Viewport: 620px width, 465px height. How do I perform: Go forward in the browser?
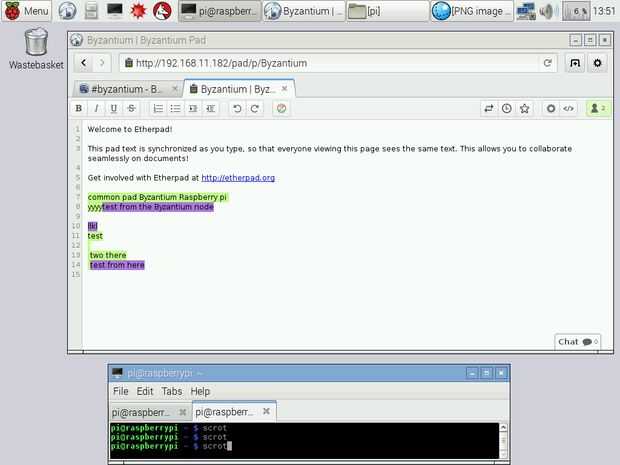(102, 63)
